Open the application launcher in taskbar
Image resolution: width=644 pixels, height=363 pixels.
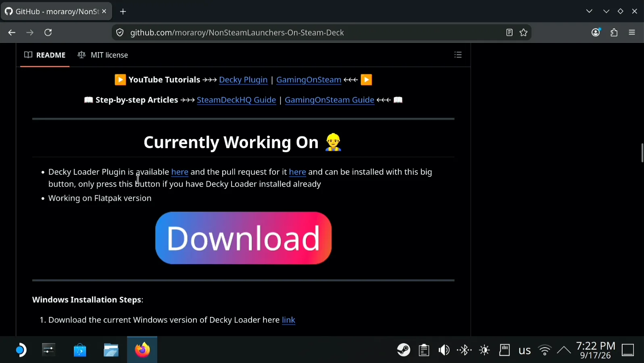point(20,350)
